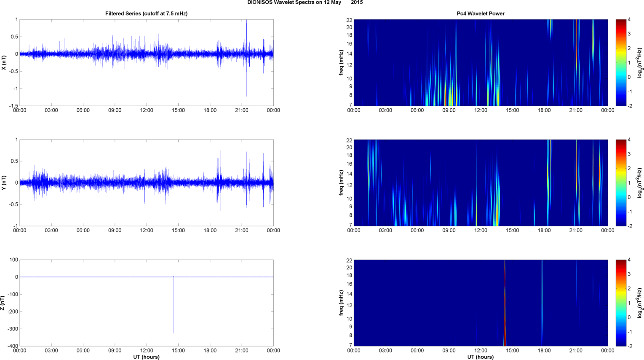Click the log2(nT²/Hz) label of the middle colorbar
This screenshot has height=360, width=644.
(x=640, y=183)
